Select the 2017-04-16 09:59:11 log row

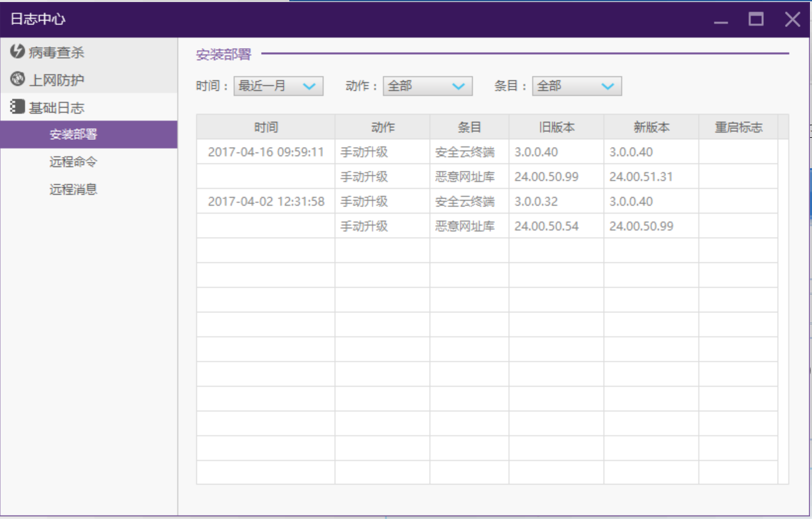coord(266,152)
